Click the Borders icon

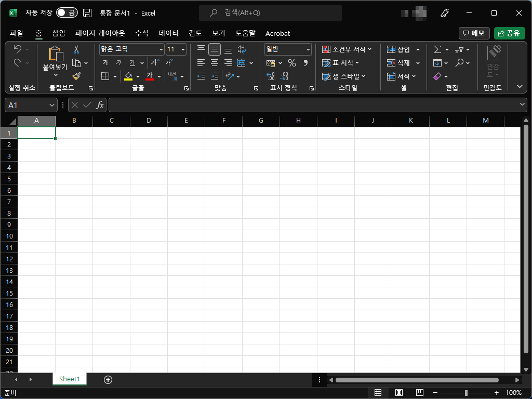coord(105,76)
